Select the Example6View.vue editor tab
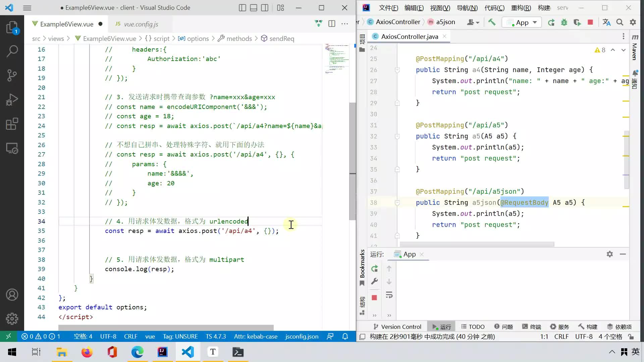The height and width of the screenshot is (362, 644). click(67, 24)
